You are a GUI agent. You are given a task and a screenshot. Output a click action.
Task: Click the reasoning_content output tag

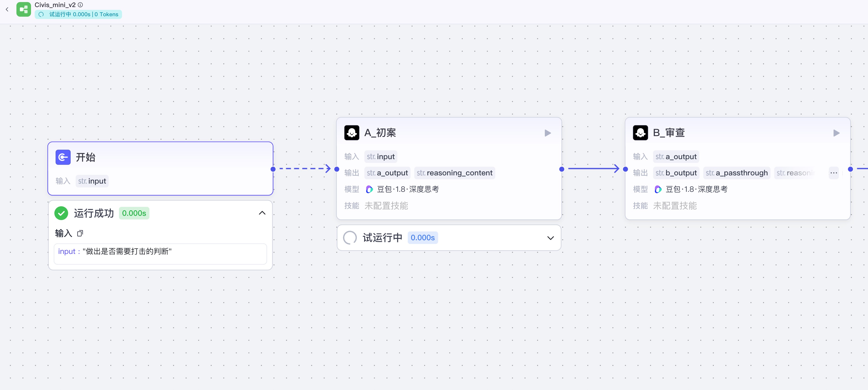tap(454, 173)
